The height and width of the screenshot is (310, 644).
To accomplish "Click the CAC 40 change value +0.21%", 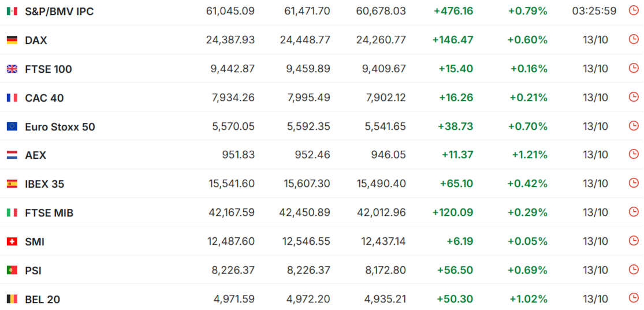I will coord(528,98).
